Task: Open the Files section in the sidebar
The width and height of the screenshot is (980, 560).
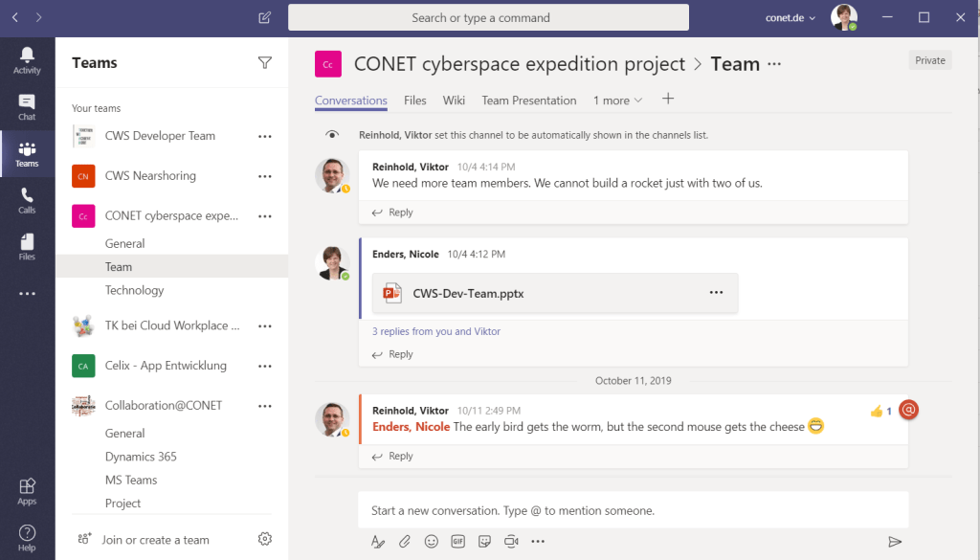Action: coord(27,247)
